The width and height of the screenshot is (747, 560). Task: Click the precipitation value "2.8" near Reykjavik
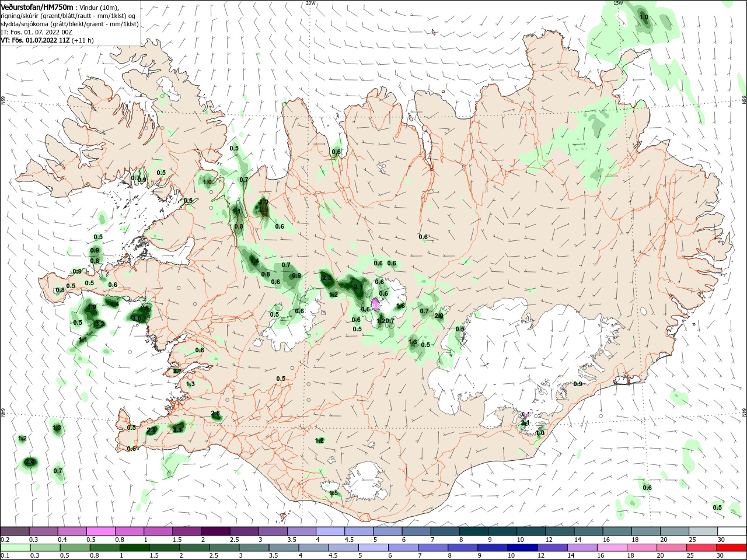(215, 414)
